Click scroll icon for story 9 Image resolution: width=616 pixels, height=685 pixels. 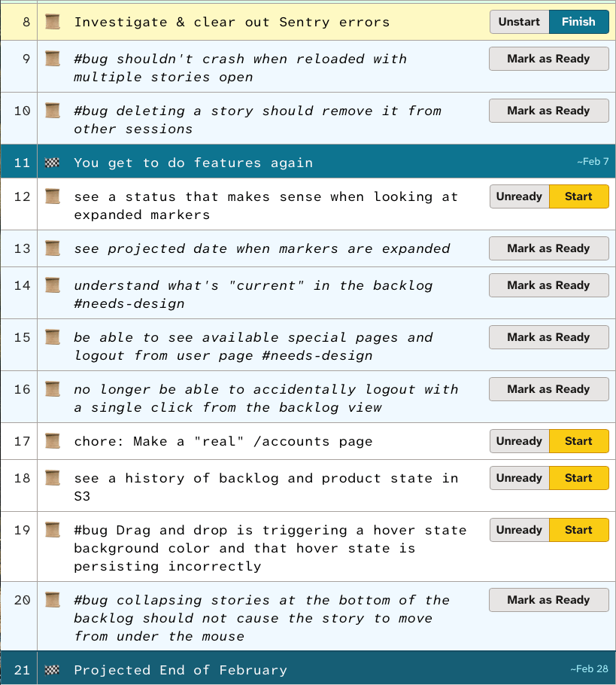(52, 59)
